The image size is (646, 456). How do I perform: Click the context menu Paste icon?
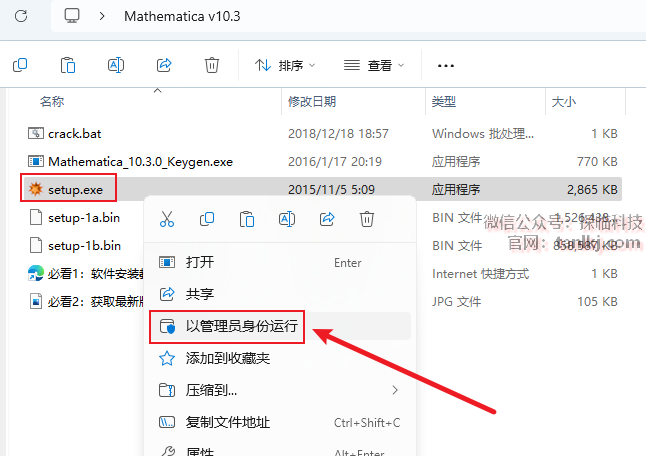tap(247, 219)
